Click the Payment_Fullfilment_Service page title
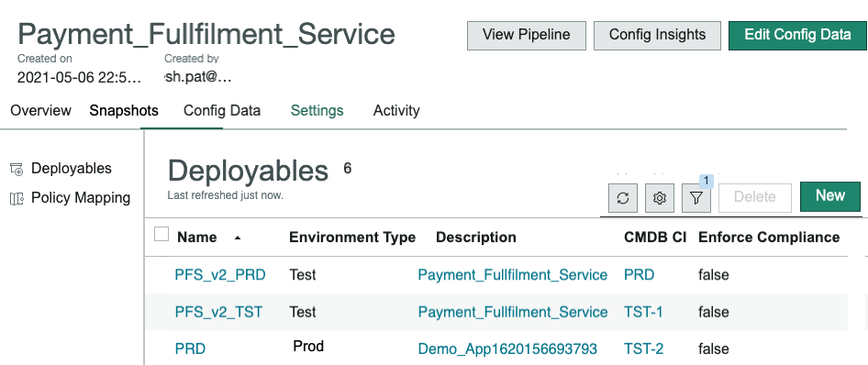The image size is (868, 365). click(x=206, y=34)
